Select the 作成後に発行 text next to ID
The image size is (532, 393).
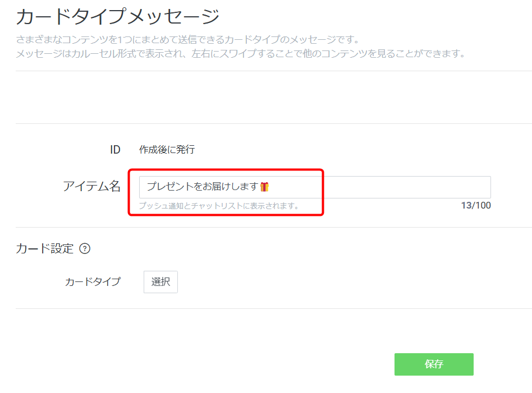[x=167, y=150]
